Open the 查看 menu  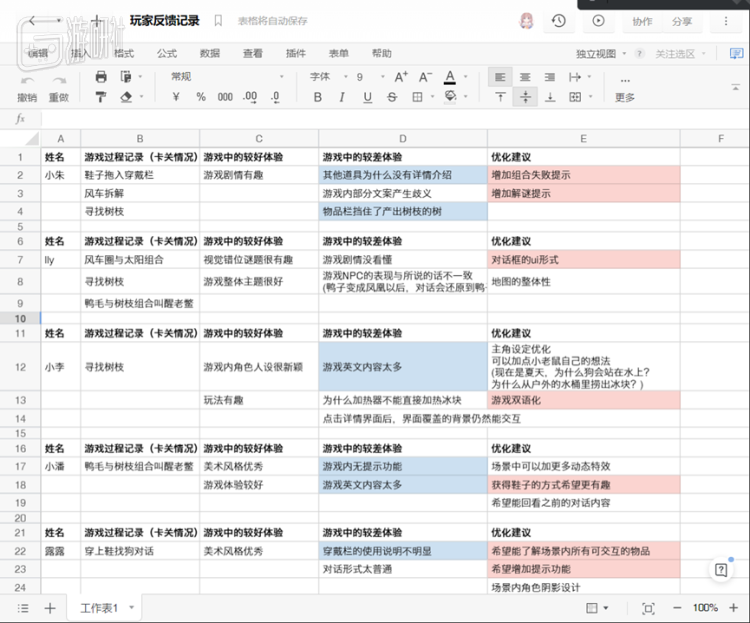[253, 53]
